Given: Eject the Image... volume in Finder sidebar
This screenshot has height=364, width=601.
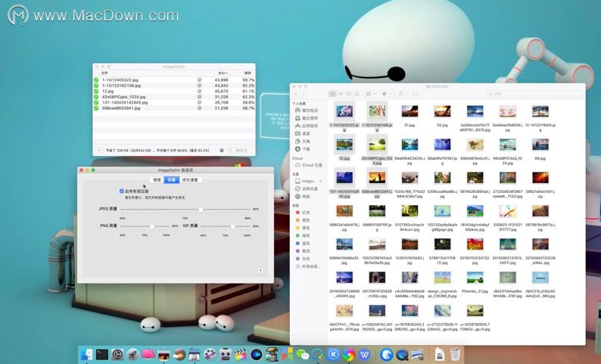Looking at the screenshot, I should coord(321,181).
